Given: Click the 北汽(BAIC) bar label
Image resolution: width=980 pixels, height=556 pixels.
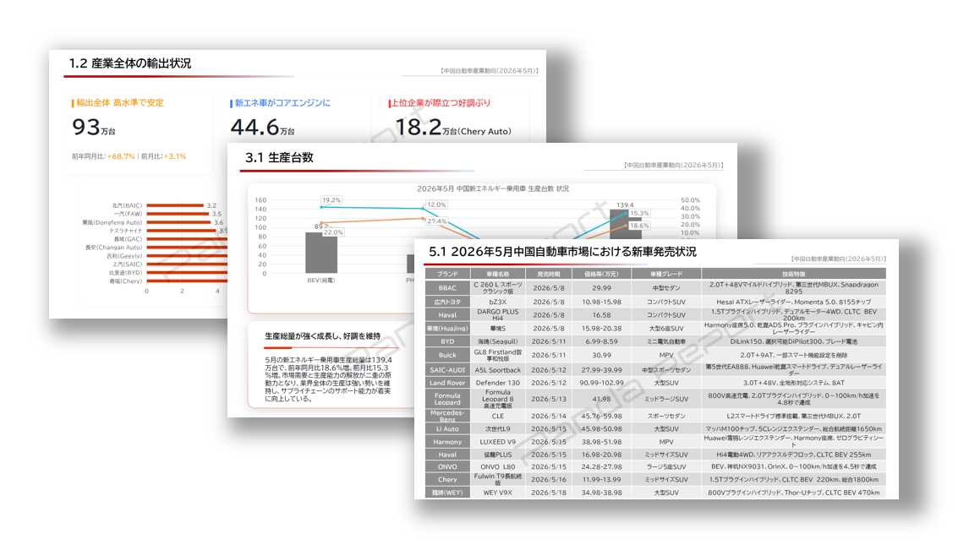Looking at the screenshot, I should pyautogui.click(x=127, y=204).
